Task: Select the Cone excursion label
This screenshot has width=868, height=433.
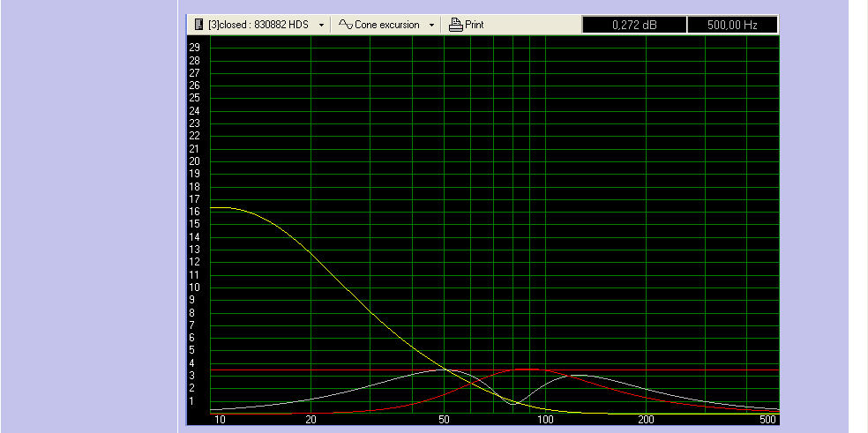Action: [x=387, y=25]
